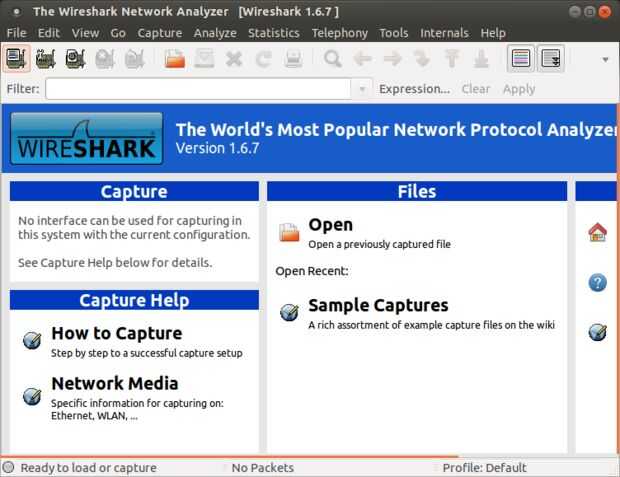Click the display filter input field
Viewport: 620px width, 477px height.
198,89
